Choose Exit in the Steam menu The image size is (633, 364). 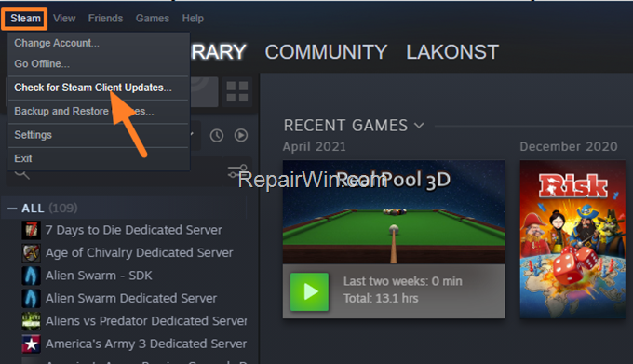pos(98,158)
